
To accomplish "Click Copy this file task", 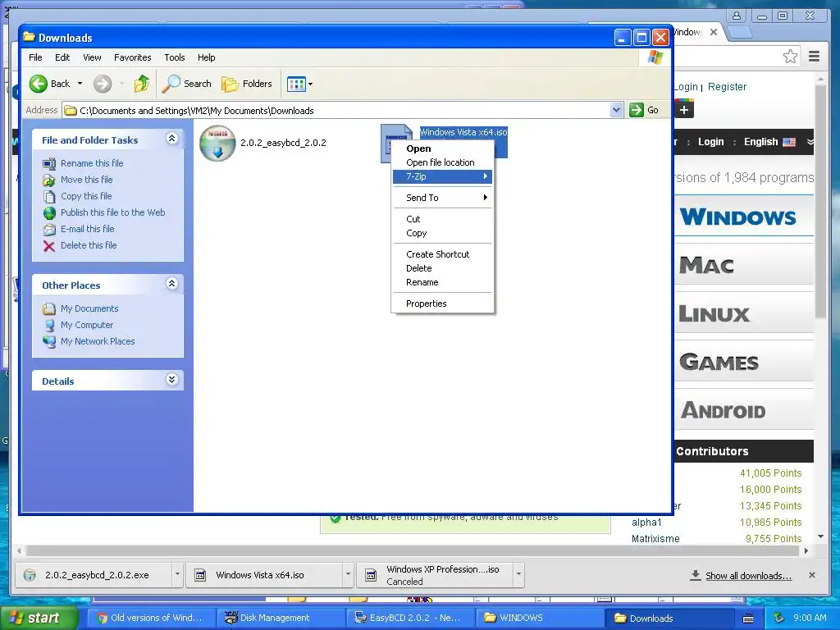I will pos(85,196).
